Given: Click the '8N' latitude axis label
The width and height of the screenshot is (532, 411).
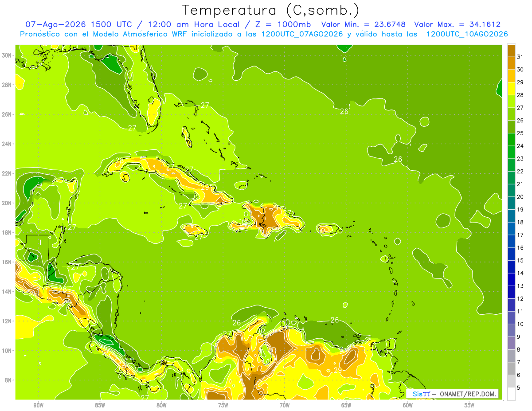Looking at the screenshot, I should coord(8,380).
